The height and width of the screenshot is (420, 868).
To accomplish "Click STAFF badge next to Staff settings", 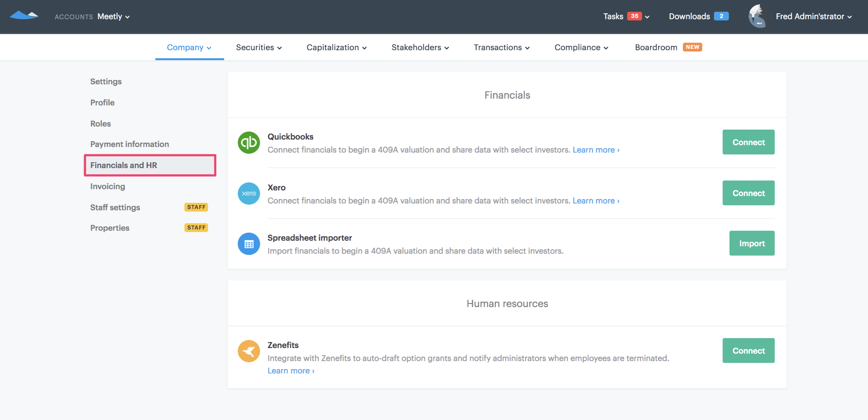I will coord(196,207).
